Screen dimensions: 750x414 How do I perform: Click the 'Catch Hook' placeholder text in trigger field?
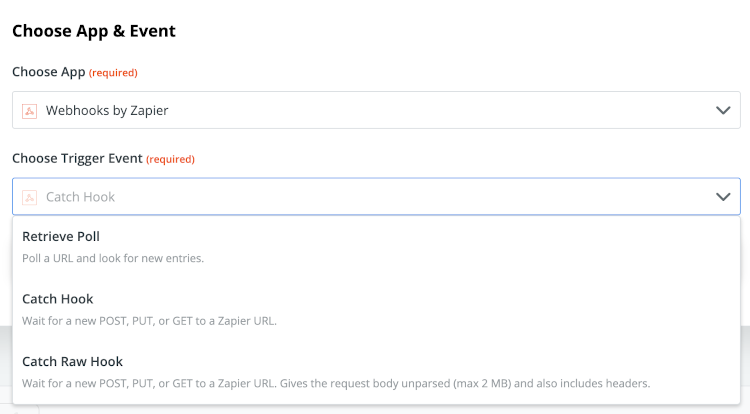pyautogui.click(x=80, y=197)
